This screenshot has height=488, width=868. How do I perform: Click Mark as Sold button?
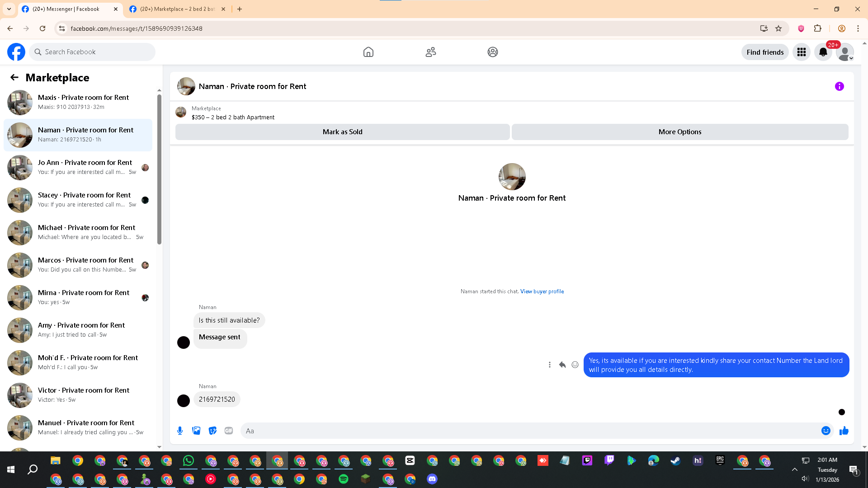point(342,132)
